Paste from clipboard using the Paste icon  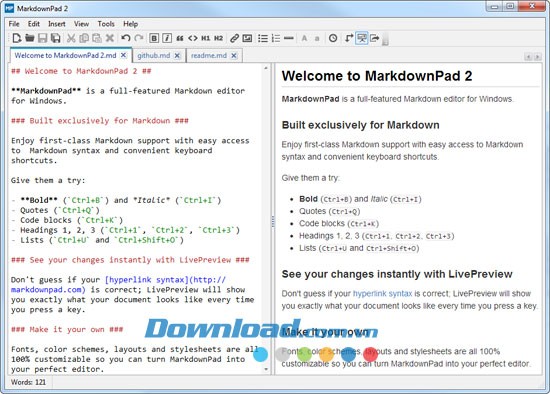click(x=97, y=38)
